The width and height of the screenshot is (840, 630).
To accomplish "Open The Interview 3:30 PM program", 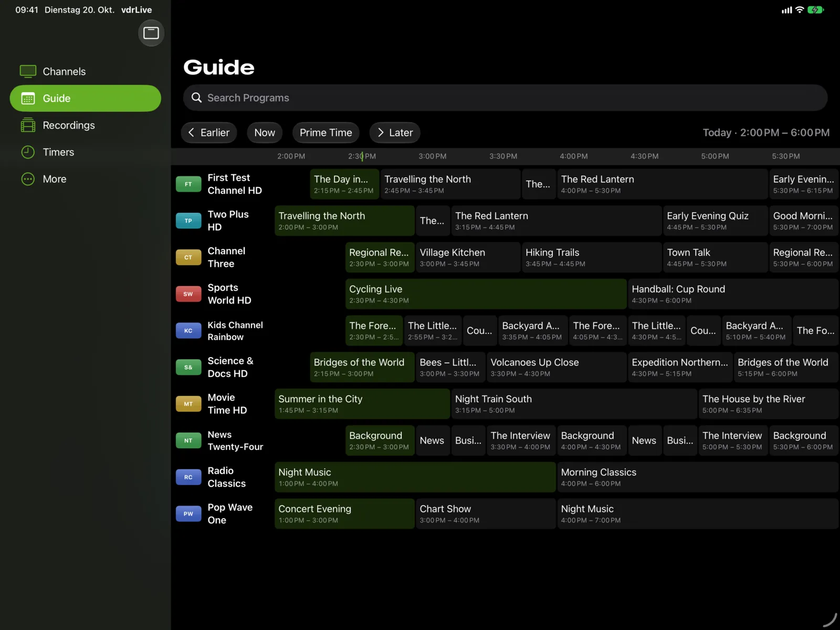I will (521, 440).
